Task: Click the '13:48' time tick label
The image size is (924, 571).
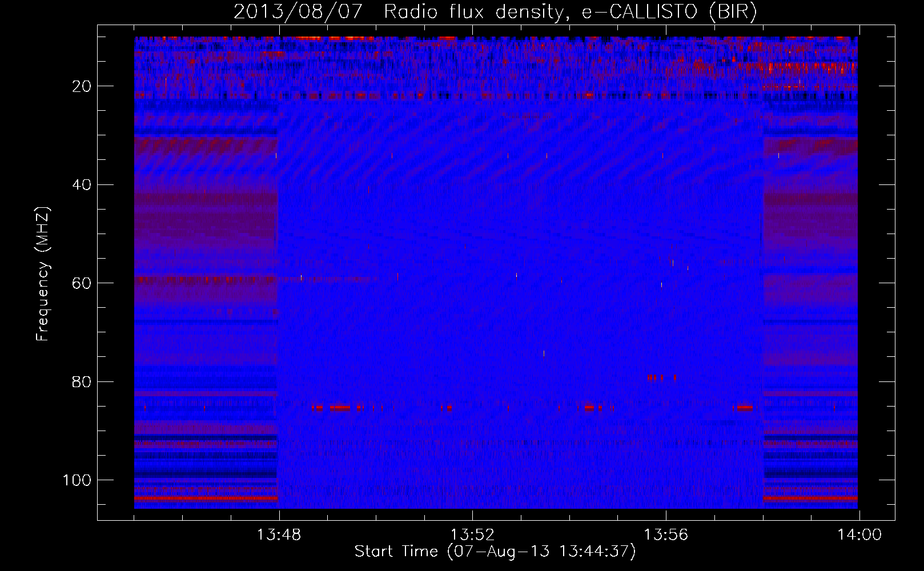Action: 279,535
